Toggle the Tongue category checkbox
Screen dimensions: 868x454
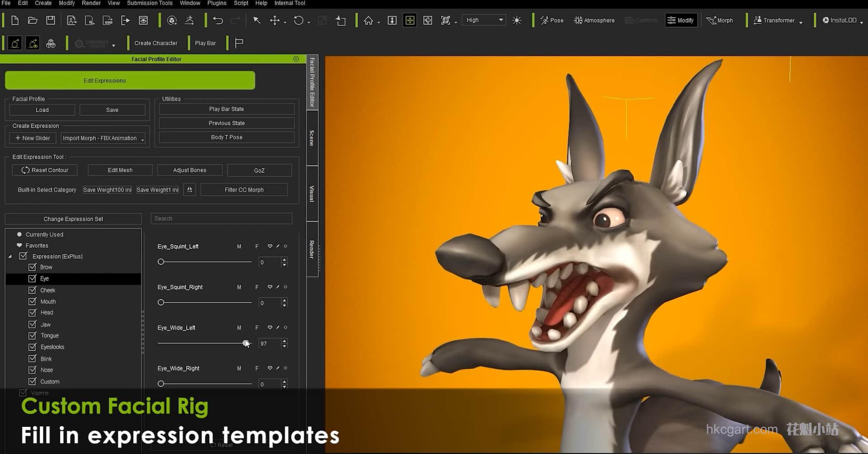32,336
